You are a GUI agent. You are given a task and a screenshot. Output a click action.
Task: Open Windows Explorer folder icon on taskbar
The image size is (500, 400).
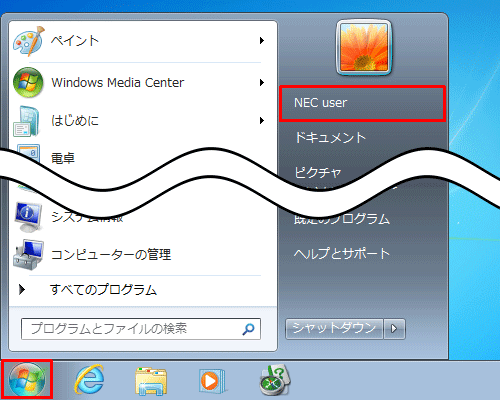[151, 381]
